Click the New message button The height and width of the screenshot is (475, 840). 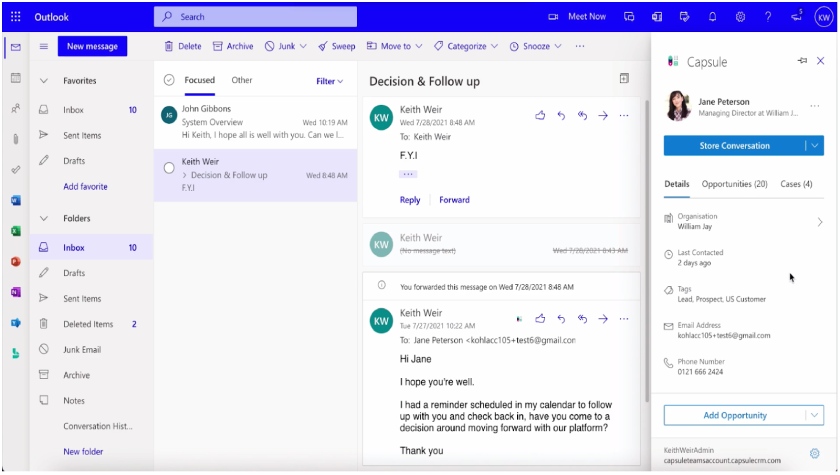(x=92, y=46)
